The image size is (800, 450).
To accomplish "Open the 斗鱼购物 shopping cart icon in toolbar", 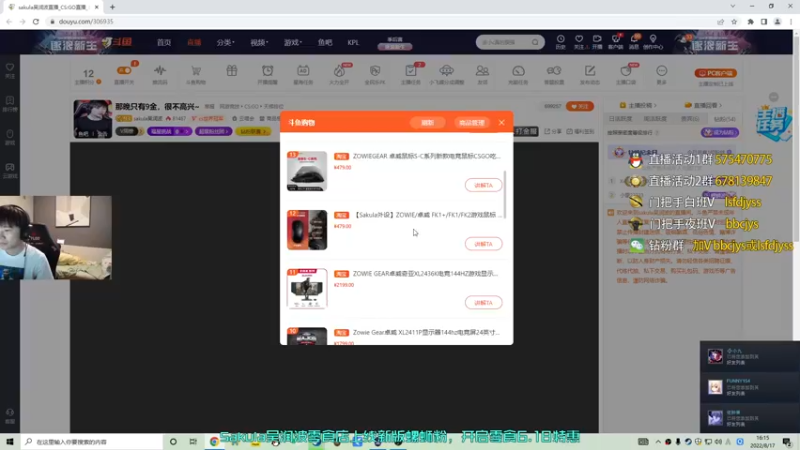I will (x=195, y=71).
